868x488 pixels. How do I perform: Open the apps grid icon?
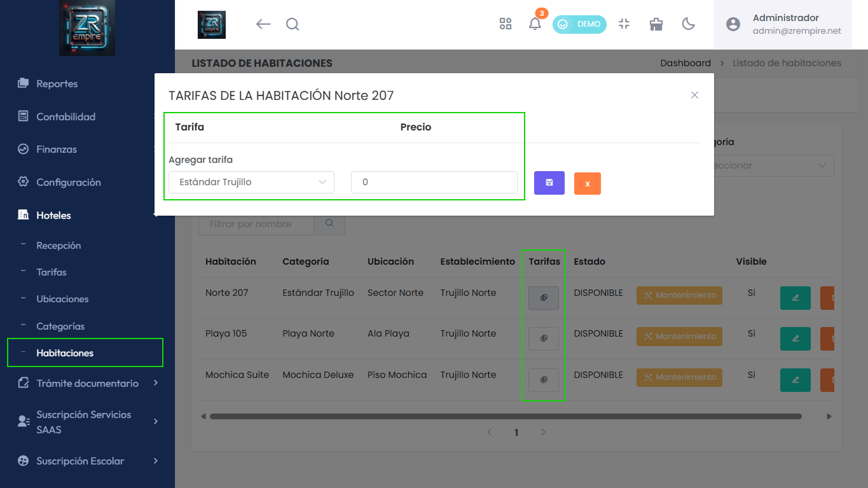coord(506,24)
